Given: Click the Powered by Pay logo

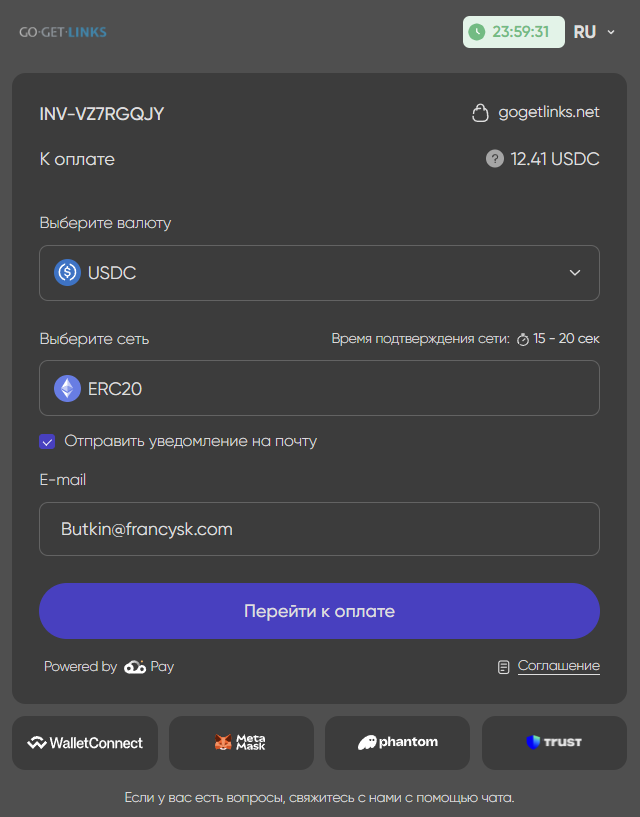Looking at the screenshot, I should pyautogui.click(x=148, y=667).
